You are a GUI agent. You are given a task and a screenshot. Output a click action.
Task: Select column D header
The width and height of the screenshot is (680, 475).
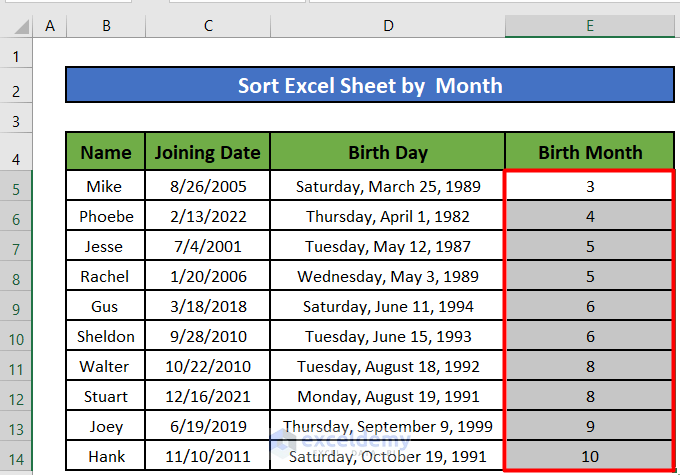point(387,25)
